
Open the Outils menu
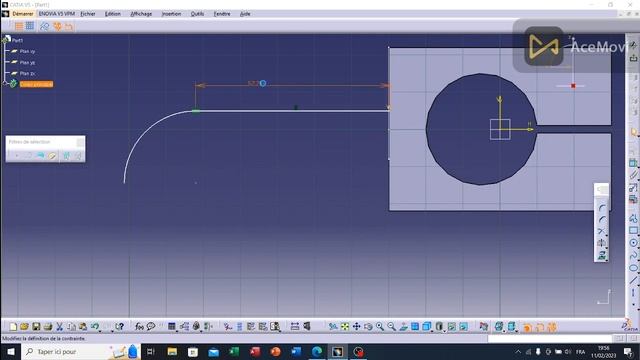(x=198, y=14)
